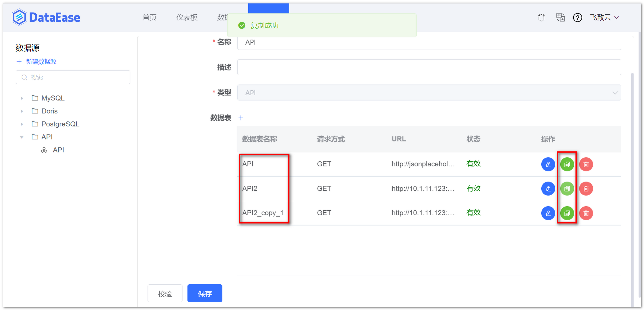Copy the API2_copy_1 data table
The width and height of the screenshot is (644, 310).
click(567, 213)
